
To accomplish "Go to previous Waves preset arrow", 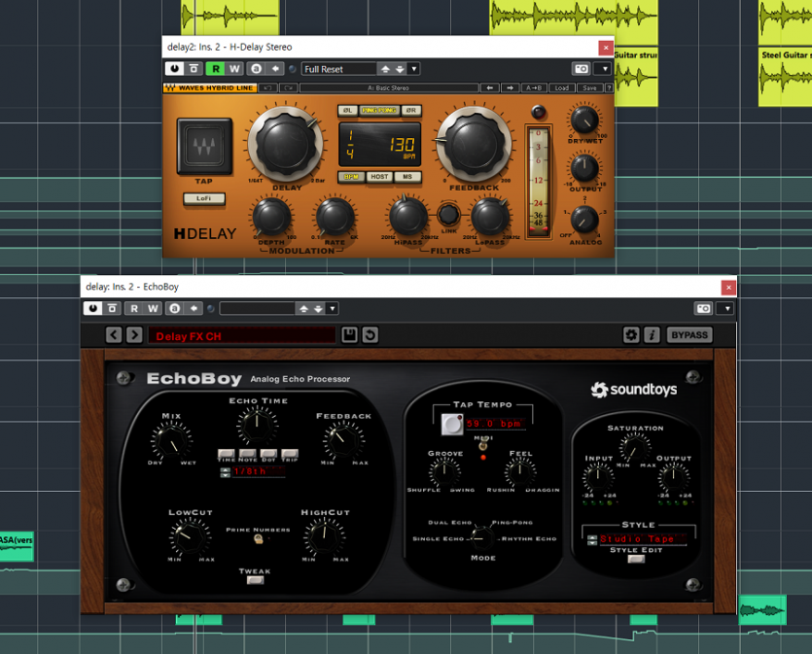I will pos(489,88).
